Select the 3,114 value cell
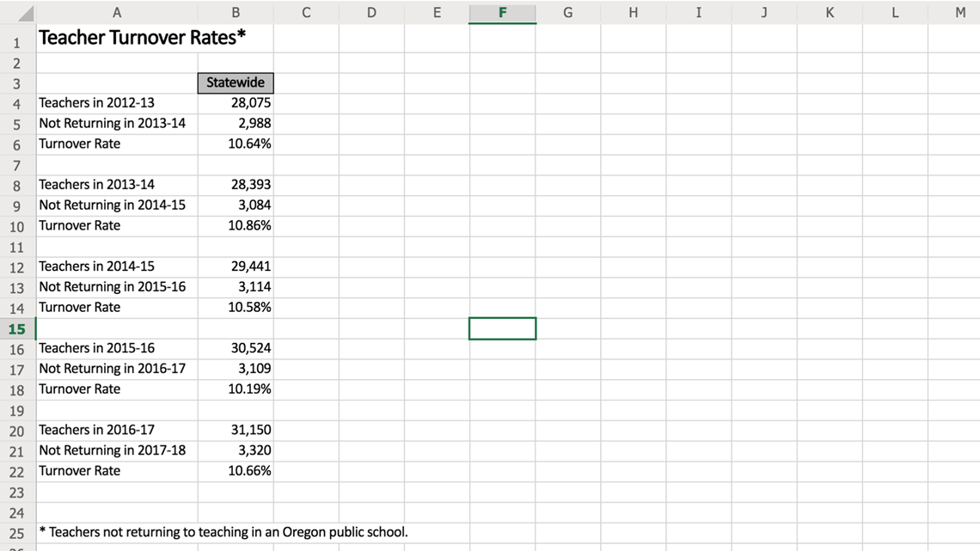980x551 pixels. (236, 287)
